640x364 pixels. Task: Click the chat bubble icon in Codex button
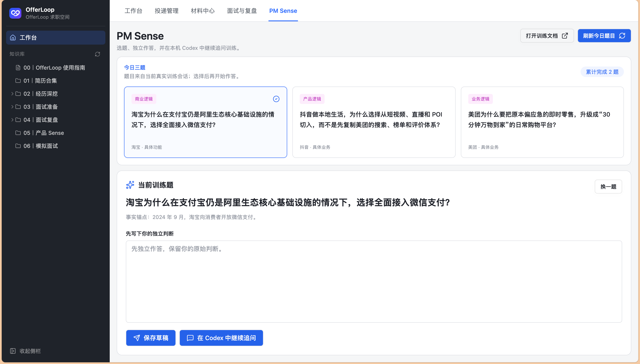point(190,338)
